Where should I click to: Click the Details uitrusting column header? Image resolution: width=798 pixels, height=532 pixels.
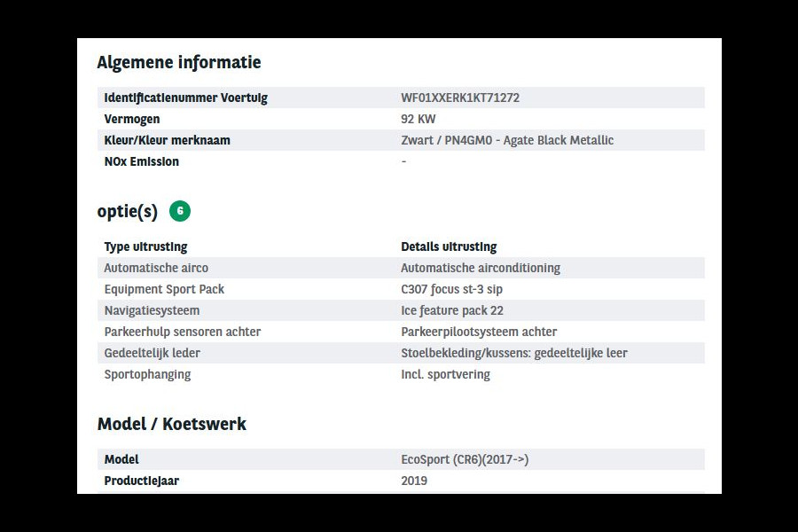pyautogui.click(x=449, y=246)
